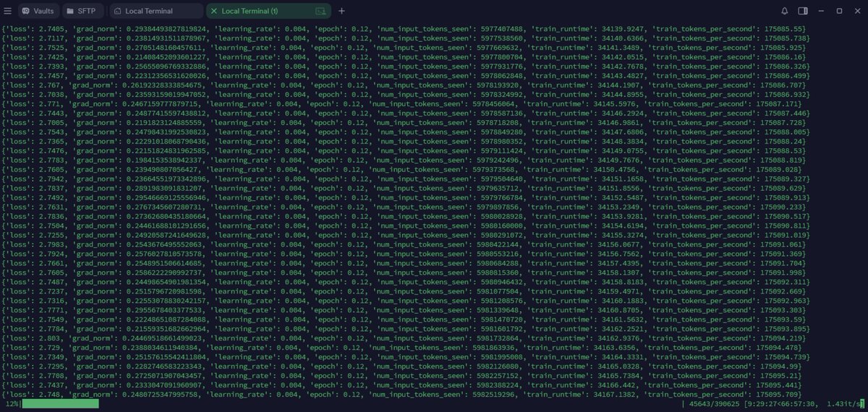The image size is (868, 412).
Task: Click num_input_tokens_seen value 5980160000
Action: [x=501, y=226]
